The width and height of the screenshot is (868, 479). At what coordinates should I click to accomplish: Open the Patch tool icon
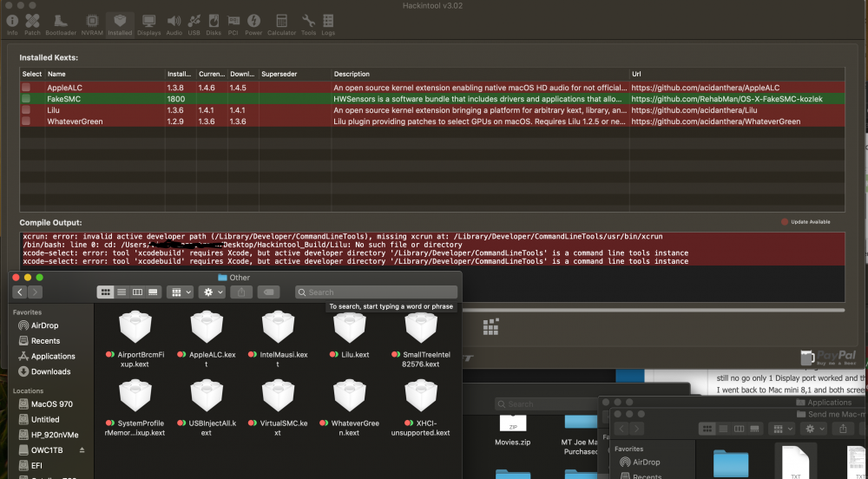32,25
